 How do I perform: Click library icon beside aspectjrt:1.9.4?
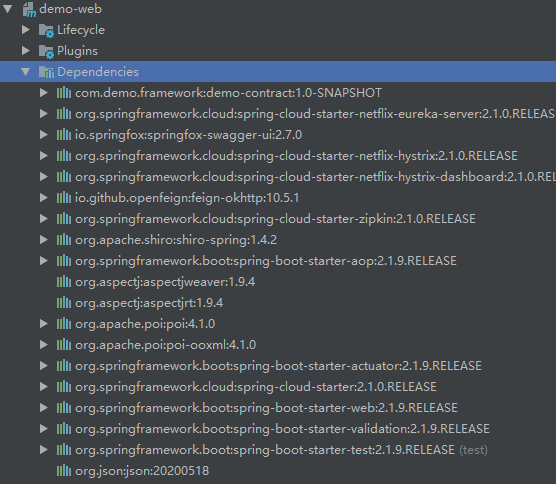pos(64,303)
